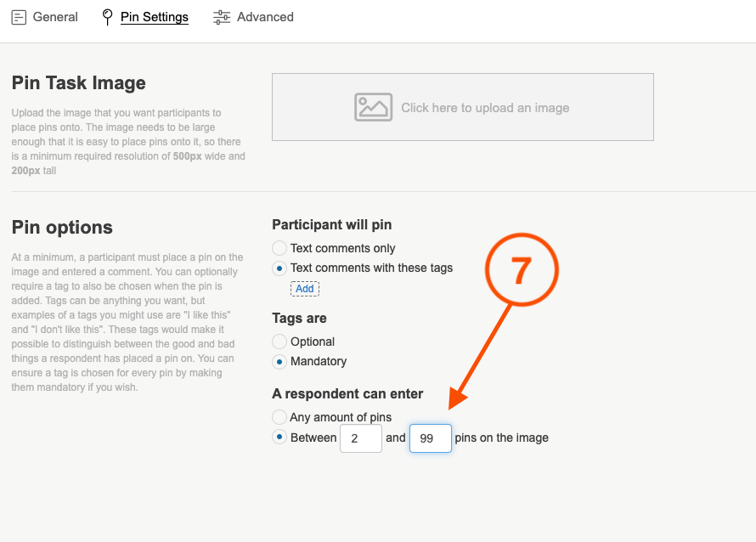Focus the maximum pins field showing 99

430,438
